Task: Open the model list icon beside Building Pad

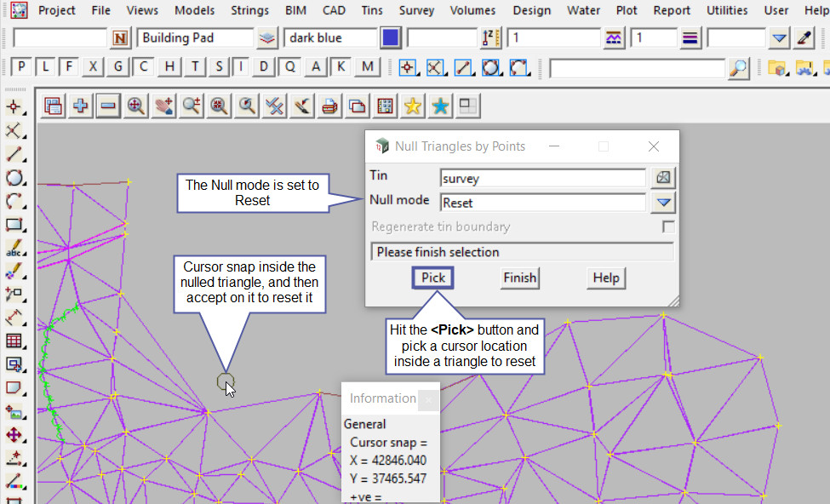Action: (x=267, y=38)
